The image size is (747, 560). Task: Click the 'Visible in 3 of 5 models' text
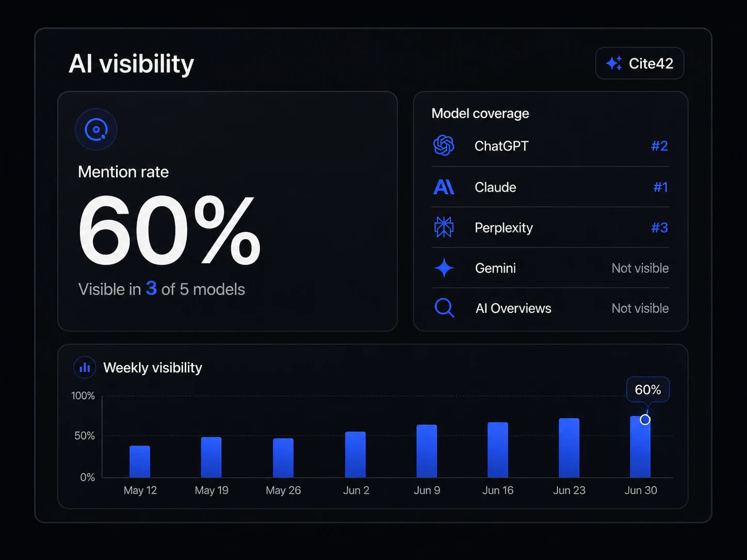(161, 289)
